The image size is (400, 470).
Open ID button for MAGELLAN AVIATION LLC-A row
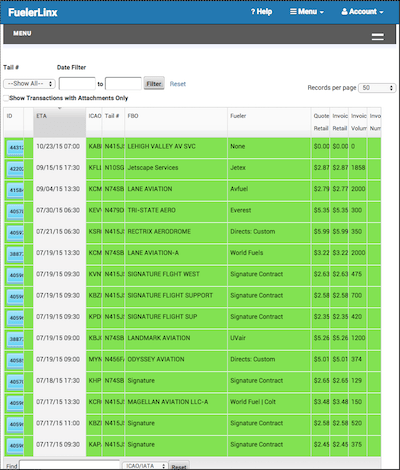pos(15,403)
